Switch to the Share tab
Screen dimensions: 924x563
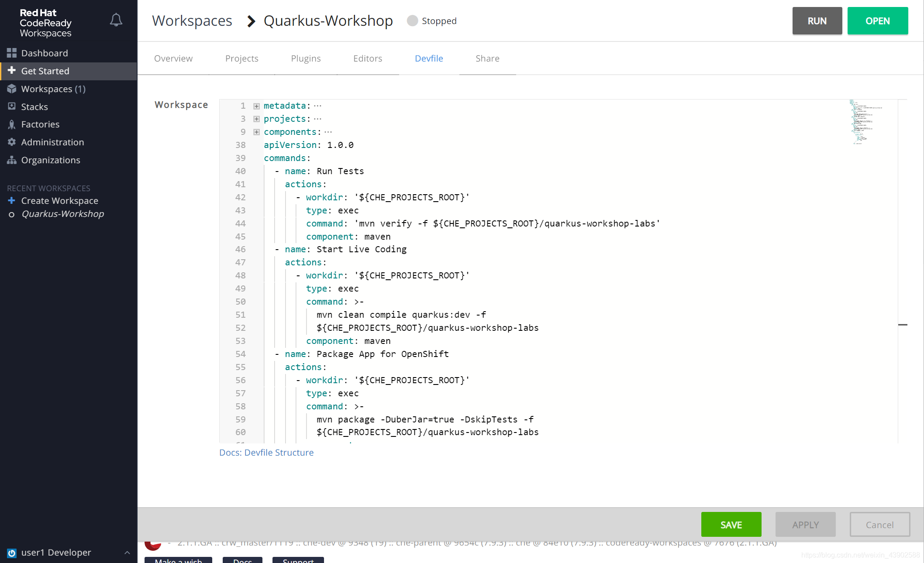click(487, 58)
